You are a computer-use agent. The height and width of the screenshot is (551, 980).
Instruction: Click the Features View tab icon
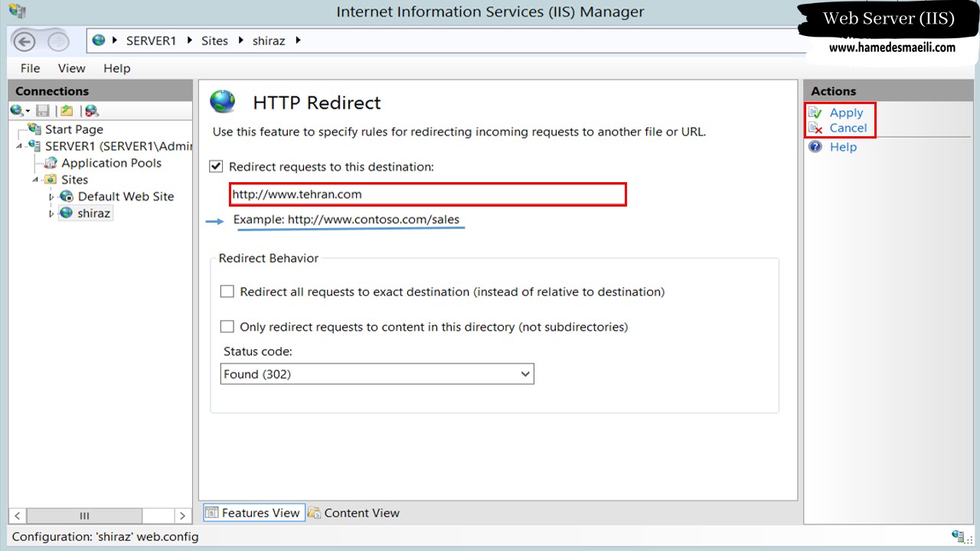click(212, 513)
